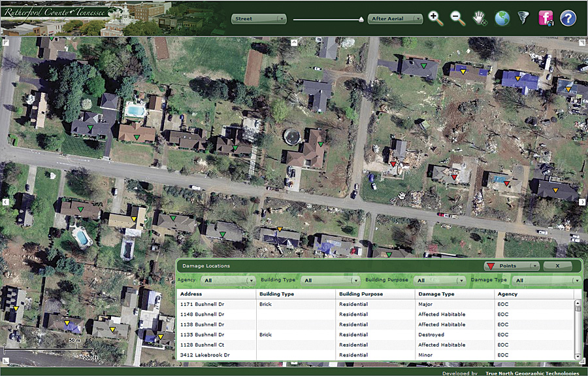Click the orange marker above the dark-blue roofed house on south side
Screen dimensions: 588x376
[280, 229]
